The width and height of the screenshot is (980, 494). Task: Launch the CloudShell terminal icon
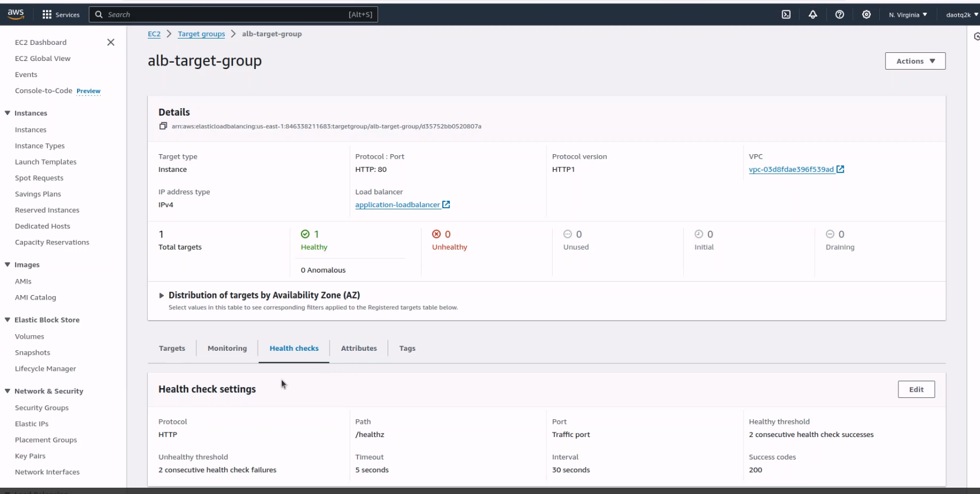786,14
